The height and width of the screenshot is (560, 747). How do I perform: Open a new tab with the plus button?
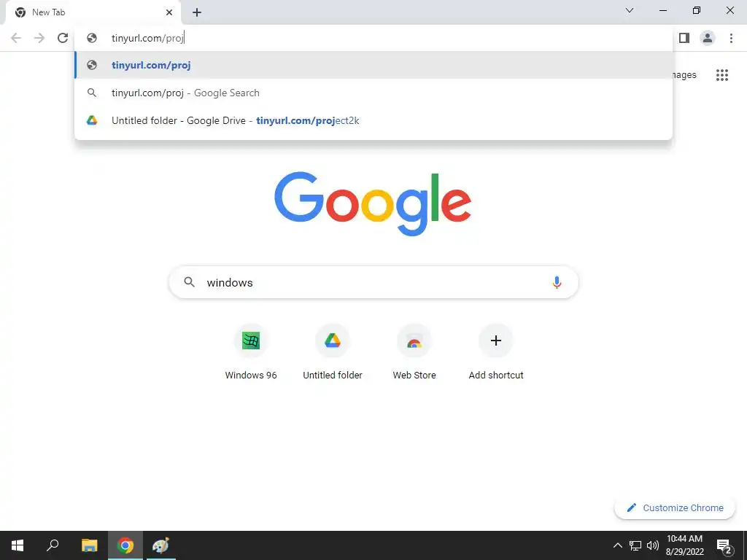point(197,12)
